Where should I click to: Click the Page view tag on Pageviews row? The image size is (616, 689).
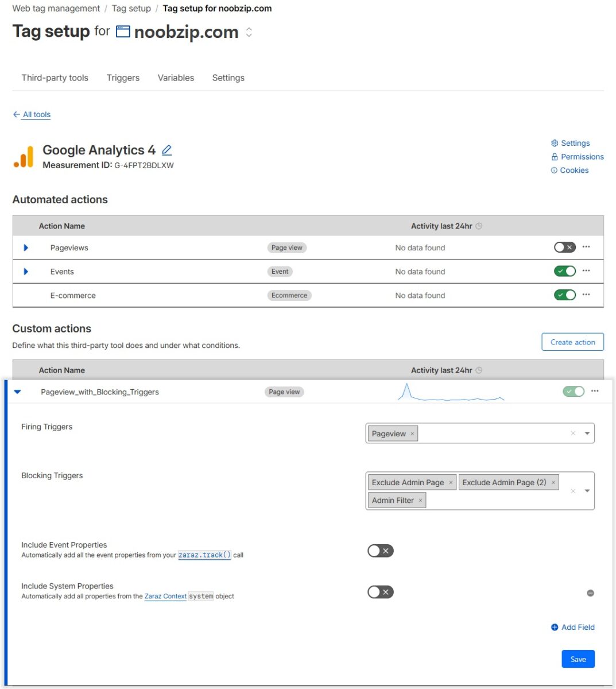[287, 247]
